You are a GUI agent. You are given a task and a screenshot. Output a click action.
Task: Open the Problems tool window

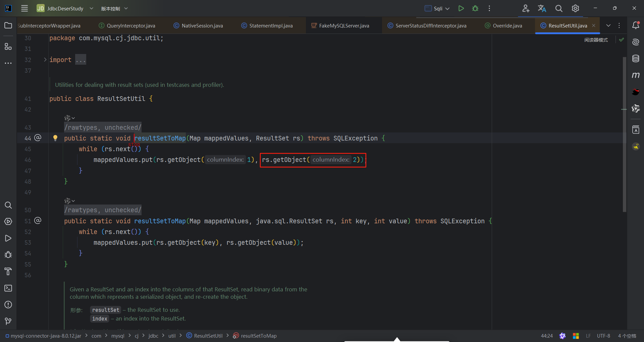[x=8, y=304]
